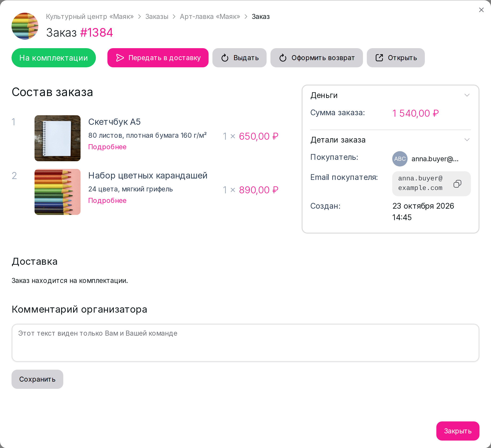Click the Детали заказа section header
The width and height of the screenshot is (491, 448).
[x=390, y=140]
